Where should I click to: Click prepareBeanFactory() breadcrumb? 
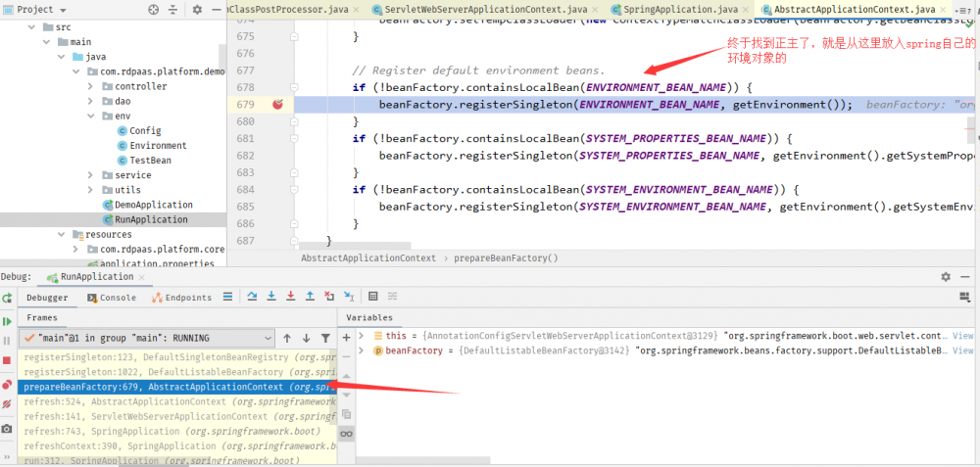click(x=506, y=257)
